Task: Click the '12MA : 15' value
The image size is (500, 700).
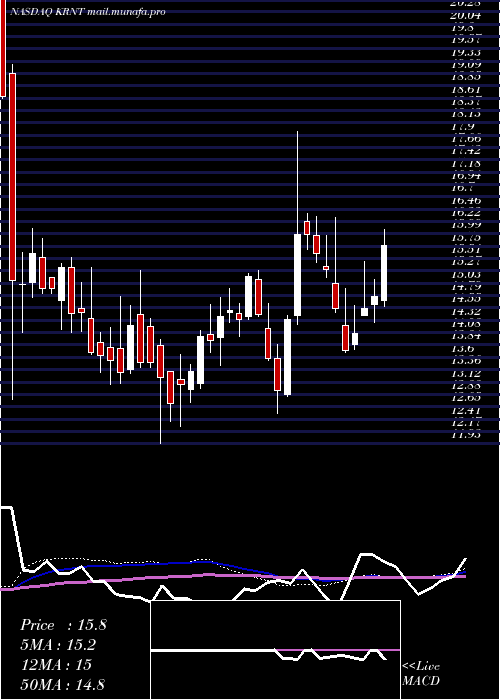Action: point(56,664)
